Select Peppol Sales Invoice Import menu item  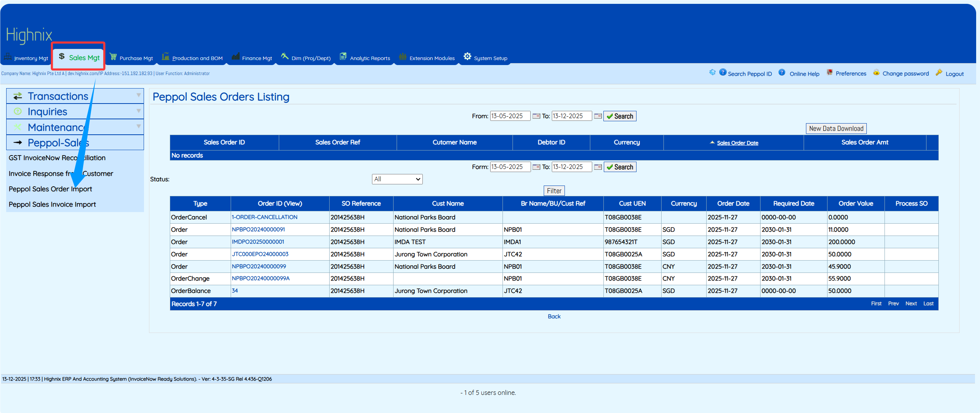pyautogui.click(x=52, y=204)
